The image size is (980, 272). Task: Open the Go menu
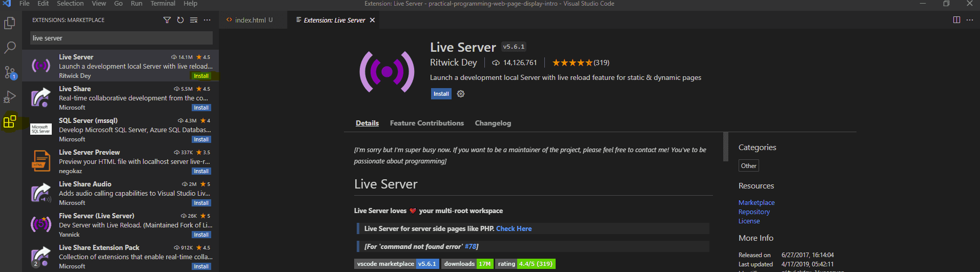118,4
